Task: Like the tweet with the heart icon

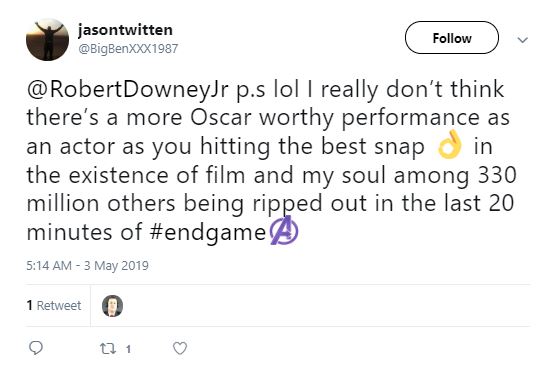Action: pos(180,348)
